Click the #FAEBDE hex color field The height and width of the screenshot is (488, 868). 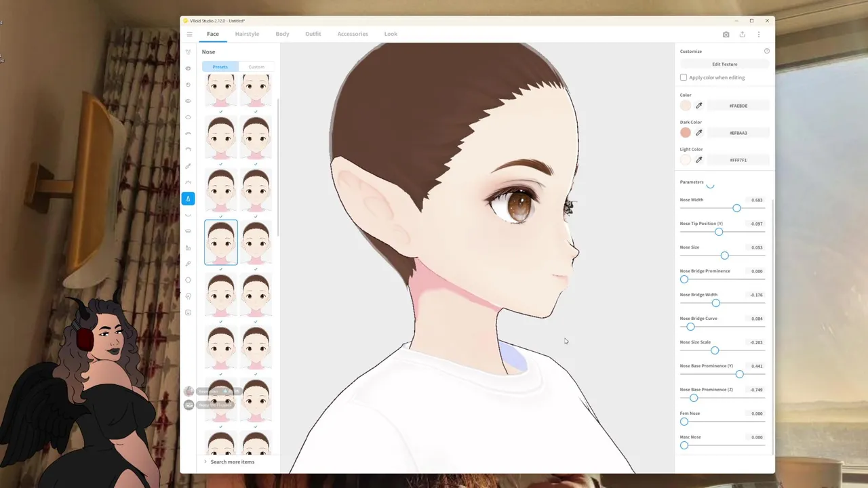(x=738, y=106)
